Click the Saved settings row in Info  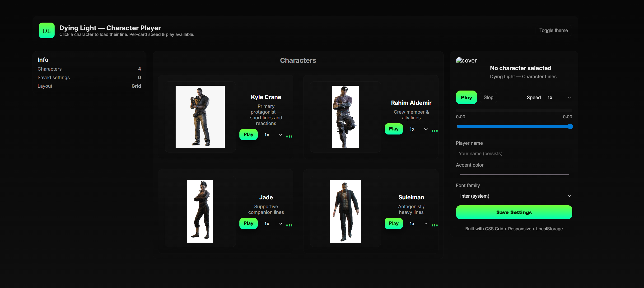coord(89,77)
